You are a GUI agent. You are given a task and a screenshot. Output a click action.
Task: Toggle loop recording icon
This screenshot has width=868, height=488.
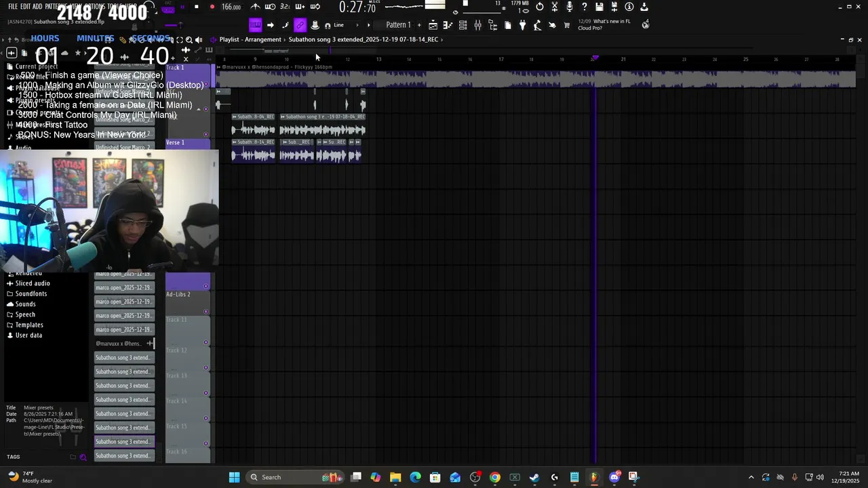[315, 7]
